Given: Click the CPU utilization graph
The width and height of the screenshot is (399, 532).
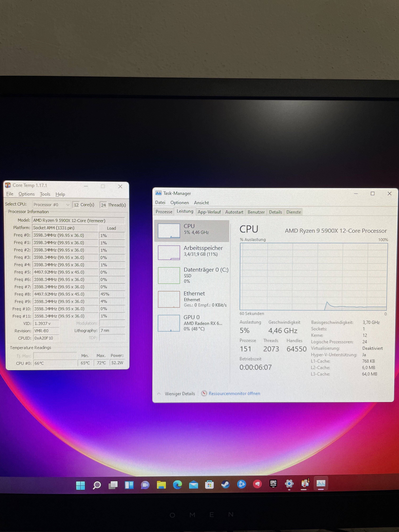Looking at the screenshot, I should (313, 277).
